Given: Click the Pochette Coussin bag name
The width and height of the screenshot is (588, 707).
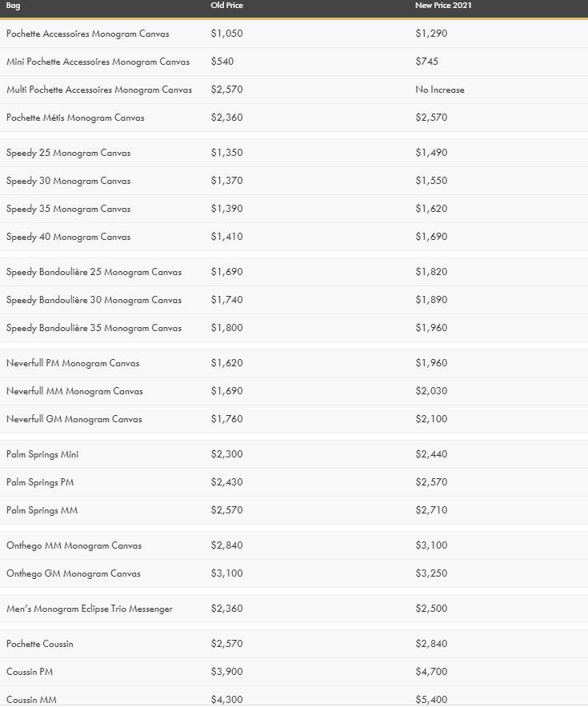Looking at the screenshot, I should pos(40,644).
